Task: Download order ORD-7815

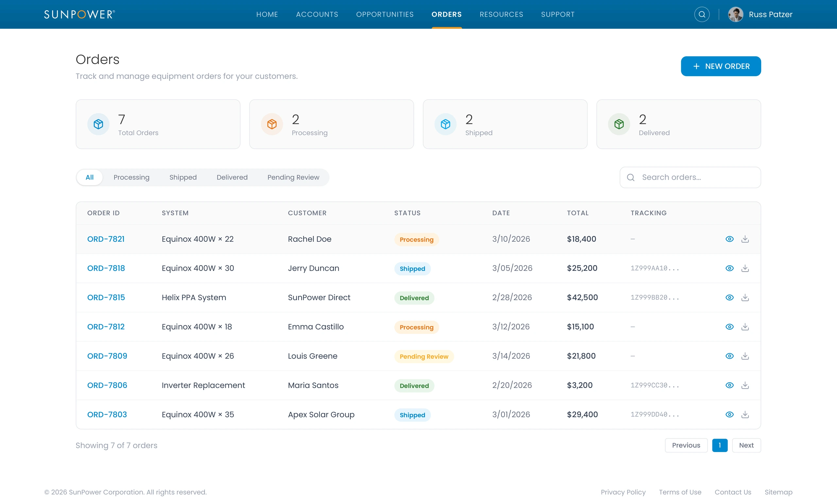Action: point(745,297)
